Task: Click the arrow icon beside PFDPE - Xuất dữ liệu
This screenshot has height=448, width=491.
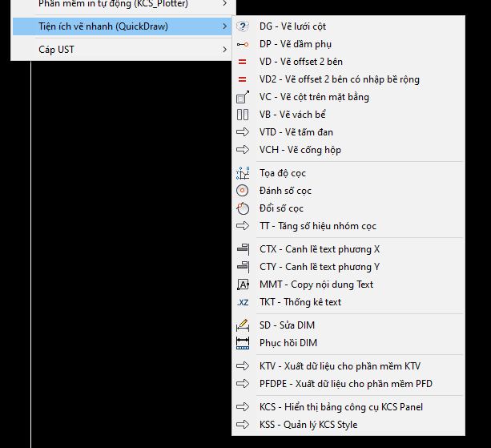Action: pyautogui.click(x=243, y=383)
